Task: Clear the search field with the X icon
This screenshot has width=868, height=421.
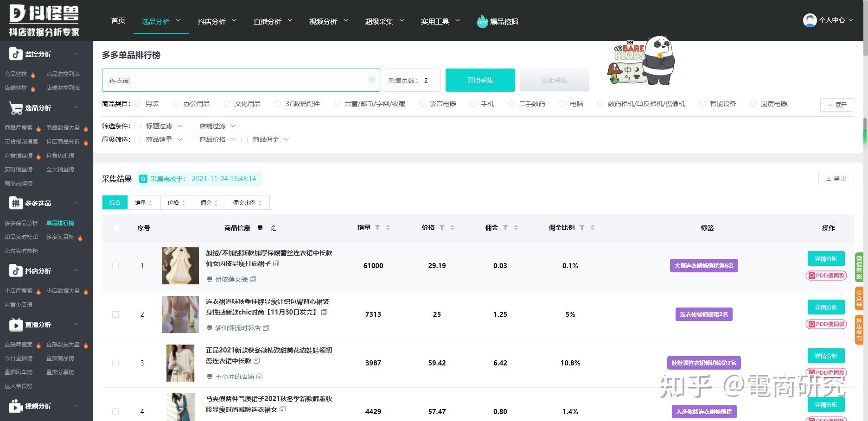Action: 372,80
